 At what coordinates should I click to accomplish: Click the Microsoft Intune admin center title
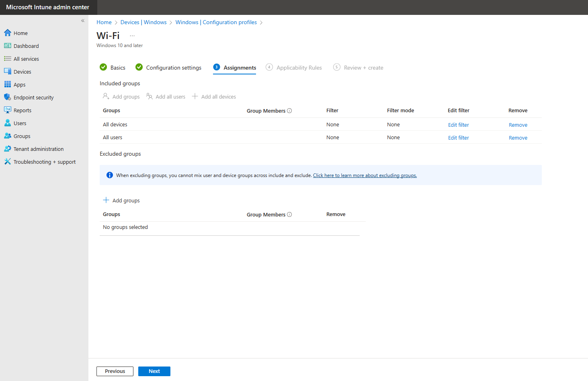point(48,7)
